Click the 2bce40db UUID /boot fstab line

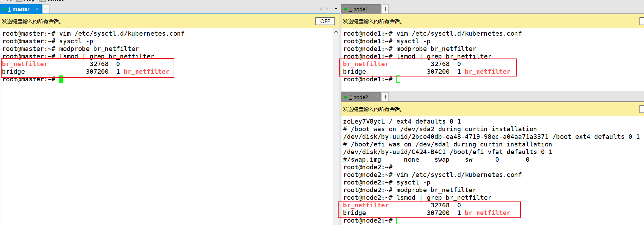pos(491,137)
